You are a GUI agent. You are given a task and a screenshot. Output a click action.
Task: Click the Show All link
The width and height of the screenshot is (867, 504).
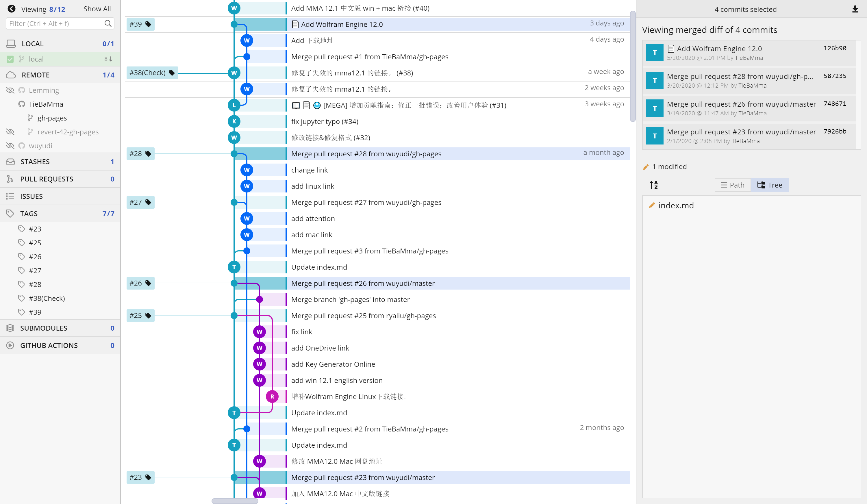[97, 9]
